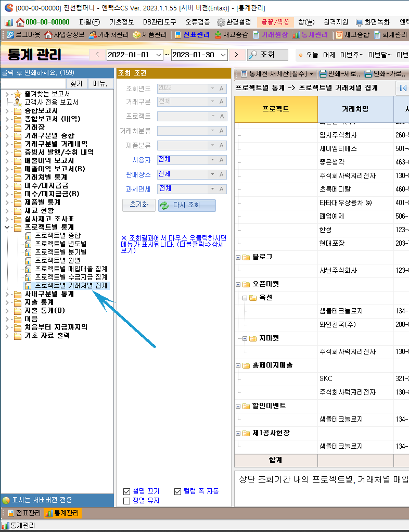Enable the 정렬 유지 checkbox
409x532 pixels.
[x=127, y=501]
